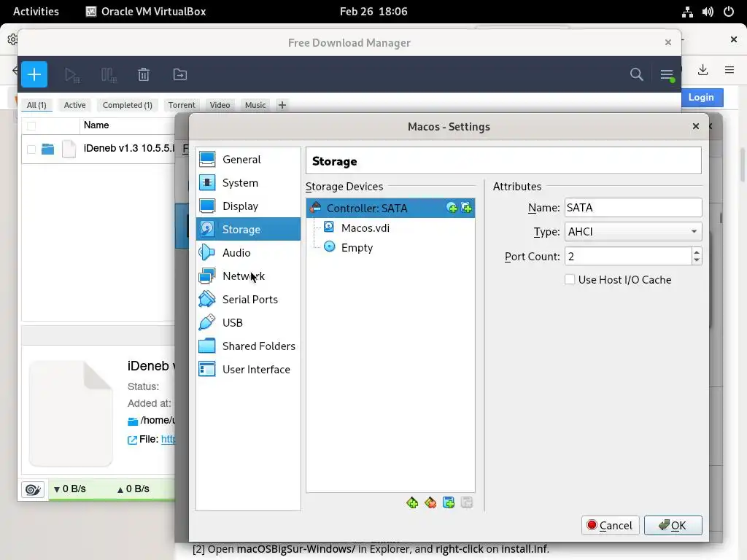Open General settings category
This screenshot has height=560, width=747.
point(248,159)
